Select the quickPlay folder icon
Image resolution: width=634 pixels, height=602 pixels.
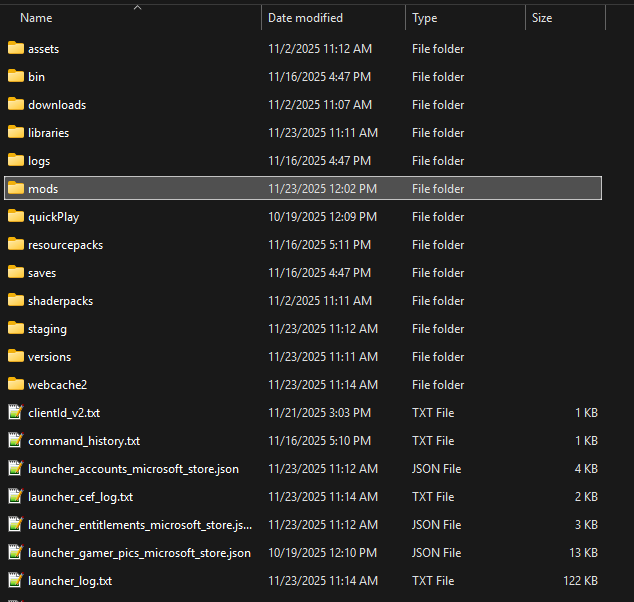point(16,216)
